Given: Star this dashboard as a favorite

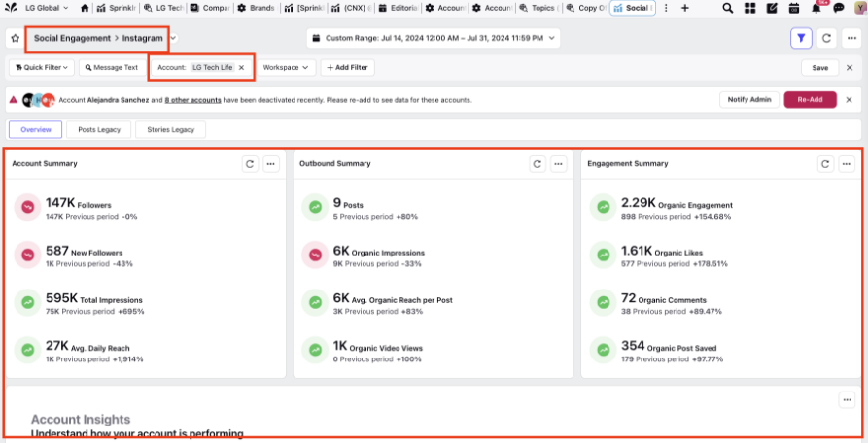Looking at the screenshot, I should 15,39.
